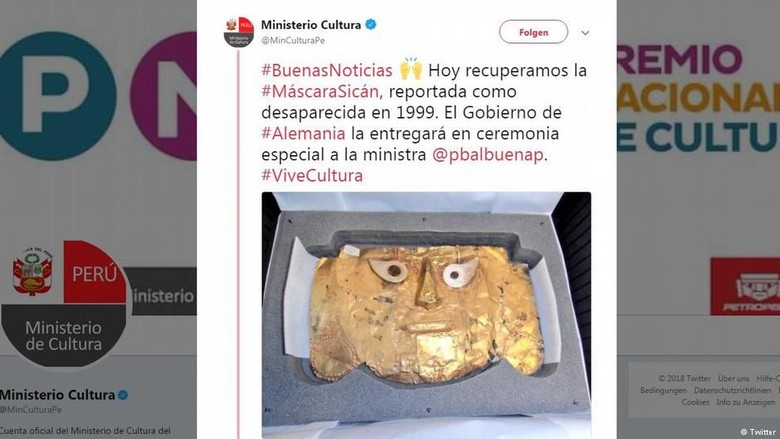Open the Info zu Anzeigen footer link
The width and height of the screenshot is (780, 439).
[746, 402]
